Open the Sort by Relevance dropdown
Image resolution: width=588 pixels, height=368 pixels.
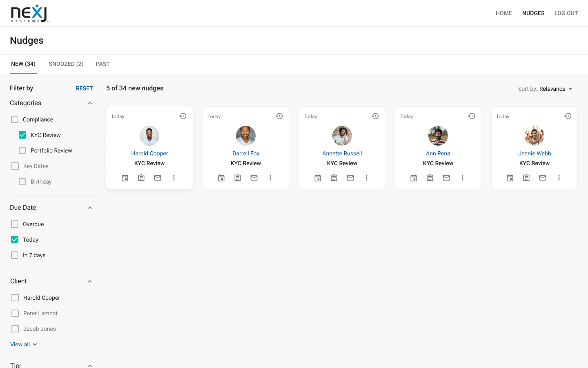coord(546,89)
